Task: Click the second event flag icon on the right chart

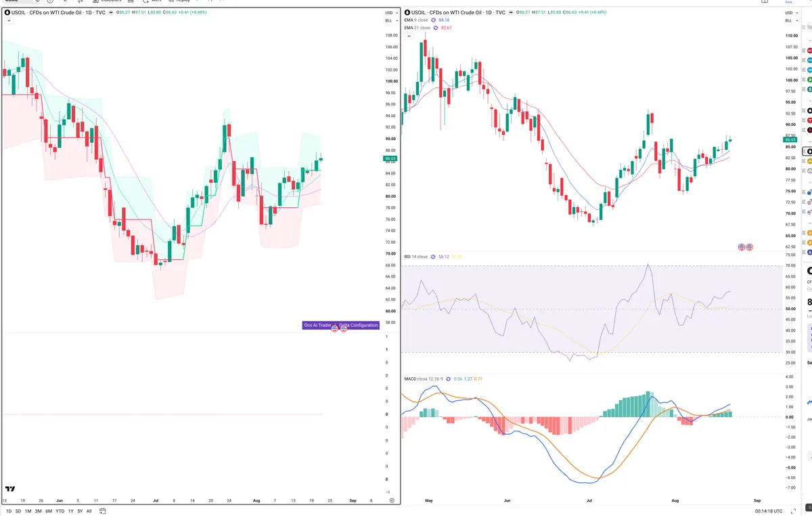Action: 749,247
